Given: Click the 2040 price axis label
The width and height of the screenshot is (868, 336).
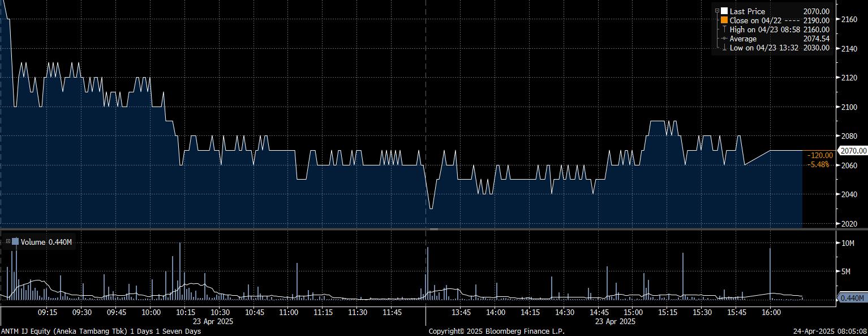Looking at the screenshot, I should click(x=850, y=194).
